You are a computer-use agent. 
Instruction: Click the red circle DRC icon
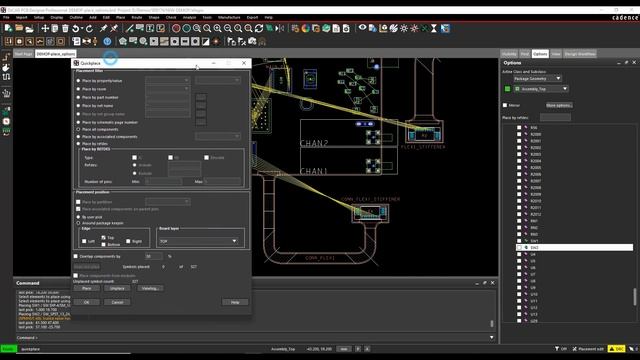(176, 28)
